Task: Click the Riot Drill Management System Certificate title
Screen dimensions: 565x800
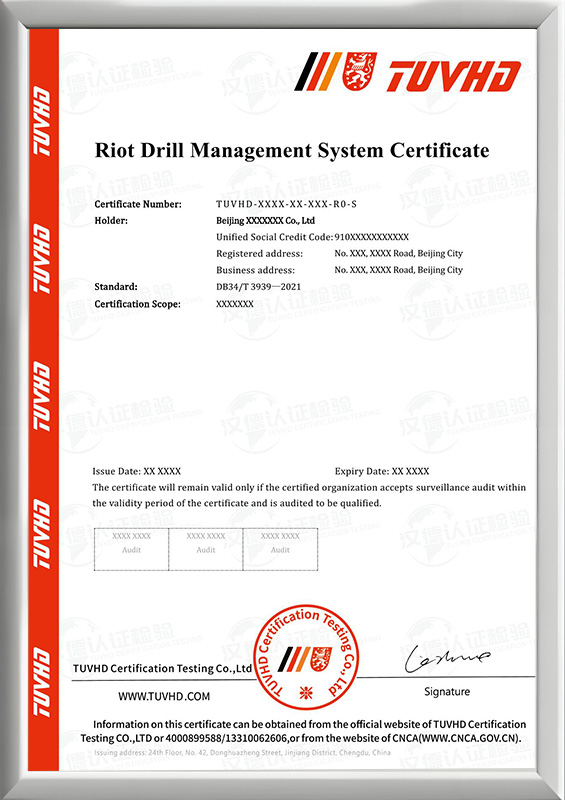Action: 292,151
